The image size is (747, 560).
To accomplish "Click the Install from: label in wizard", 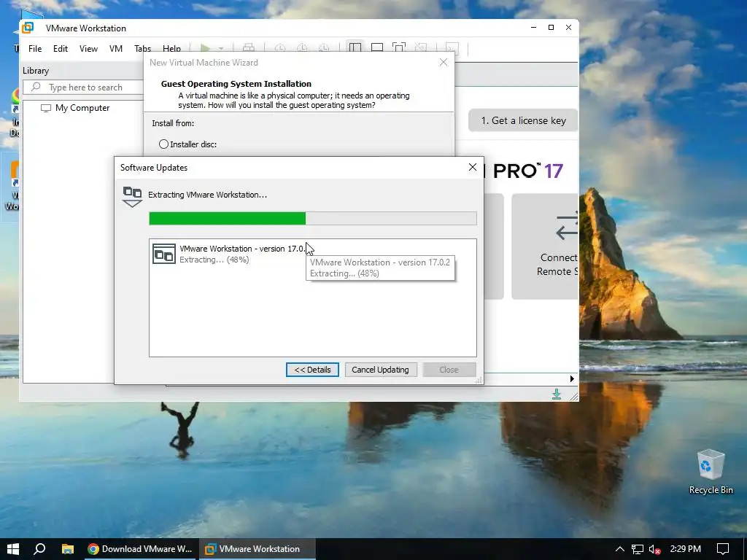I will (x=173, y=123).
